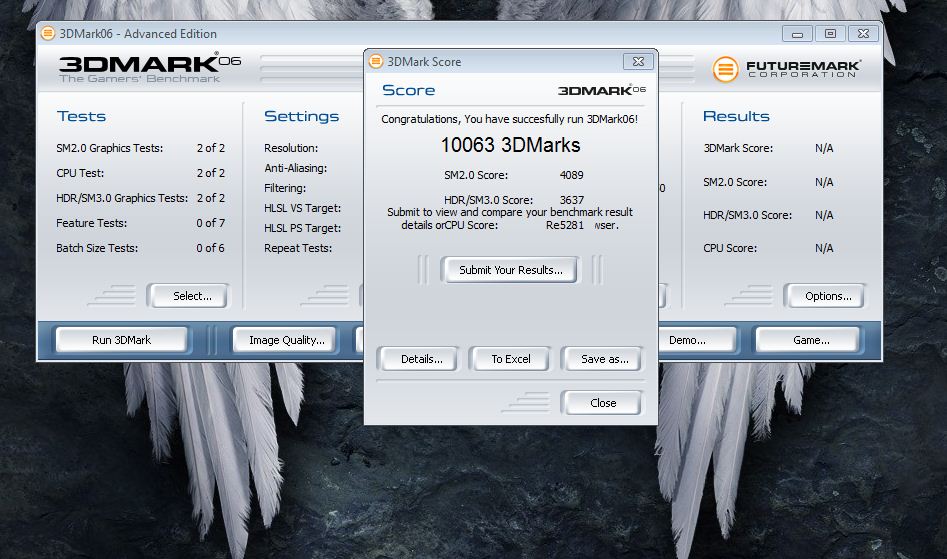Click the Tests section heading

[x=81, y=116]
